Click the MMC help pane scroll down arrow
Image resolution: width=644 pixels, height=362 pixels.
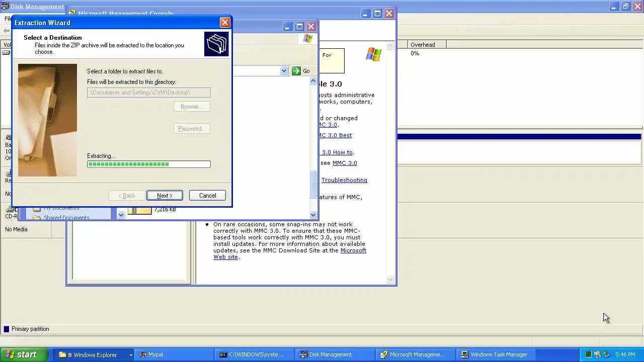pos(390,280)
